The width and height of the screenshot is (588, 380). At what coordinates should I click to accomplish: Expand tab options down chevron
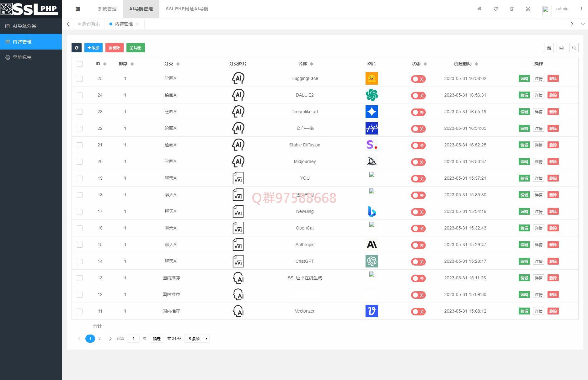tap(583, 24)
